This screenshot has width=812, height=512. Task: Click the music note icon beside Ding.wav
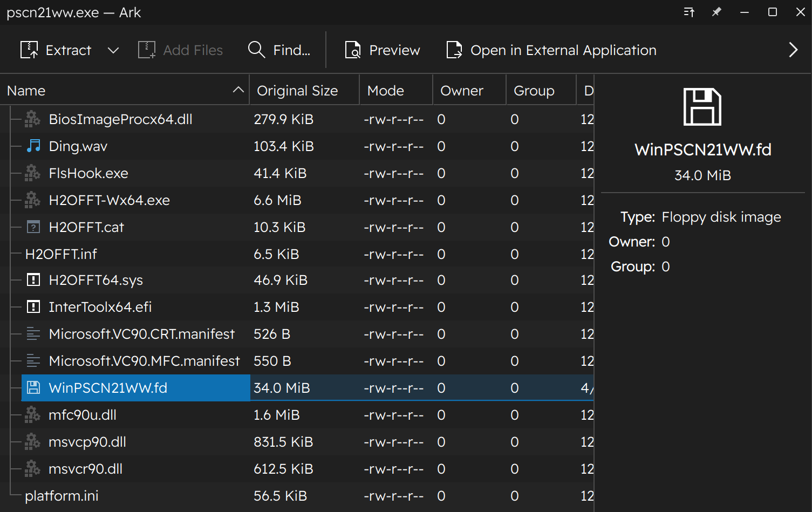click(33, 146)
